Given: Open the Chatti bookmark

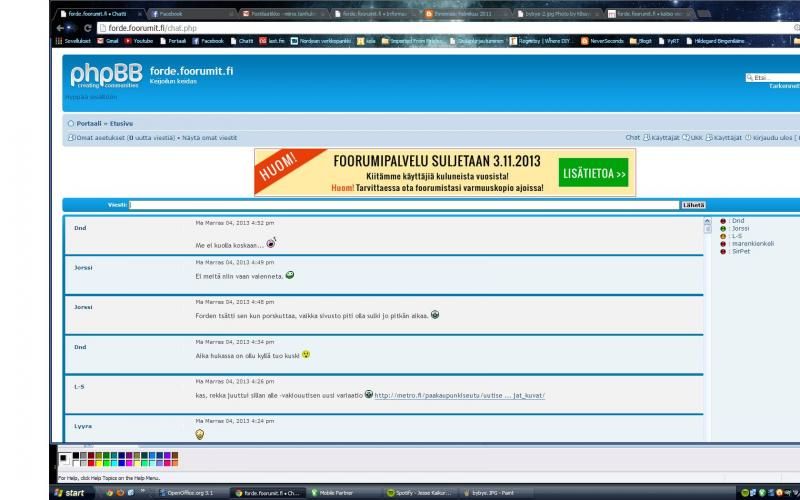Looking at the screenshot, I should coord(242,41).
